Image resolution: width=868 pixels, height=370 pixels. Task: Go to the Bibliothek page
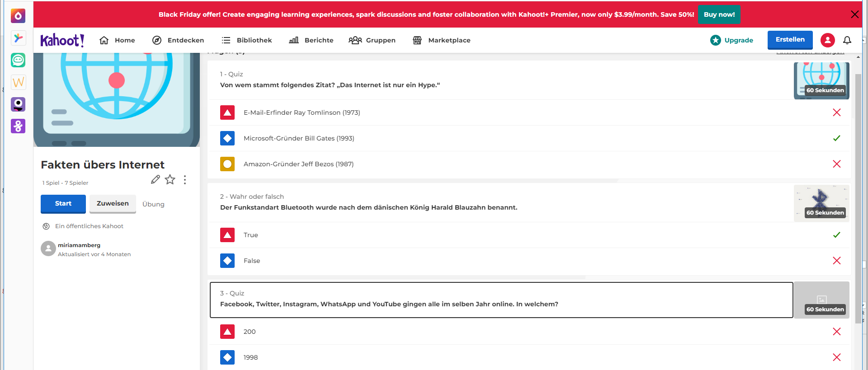[x=247, y=40]
